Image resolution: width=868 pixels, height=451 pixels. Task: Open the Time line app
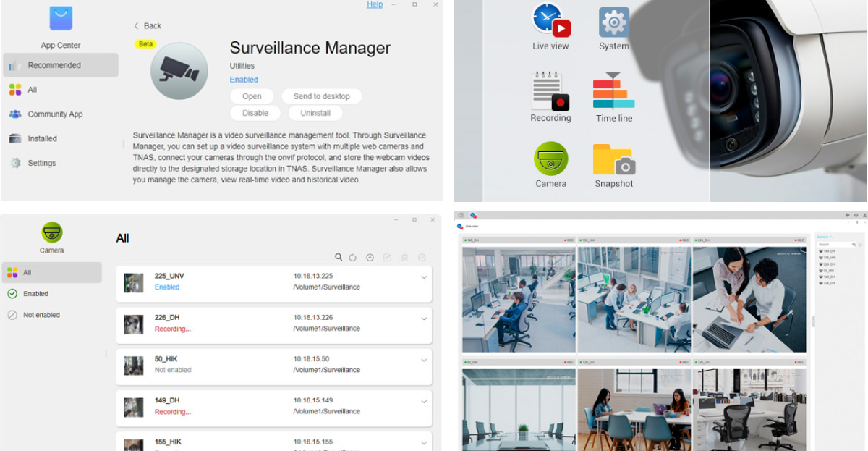pyautogui.click(x=613, y=93)
